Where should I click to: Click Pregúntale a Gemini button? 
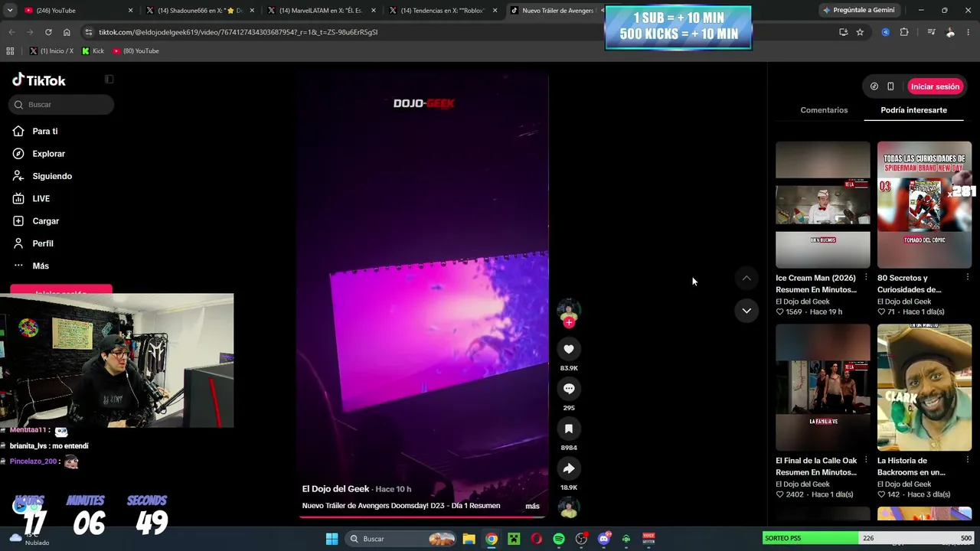tap(859, 11)
